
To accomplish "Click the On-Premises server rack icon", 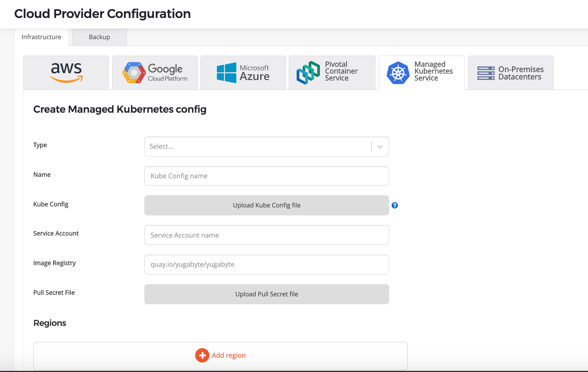I will 486,73.
